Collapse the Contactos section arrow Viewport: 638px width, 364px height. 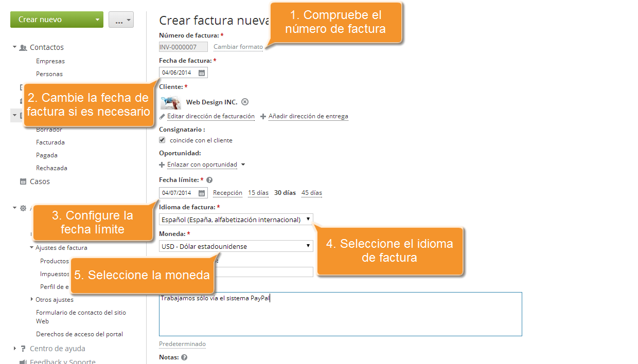(x=15, y=47)
